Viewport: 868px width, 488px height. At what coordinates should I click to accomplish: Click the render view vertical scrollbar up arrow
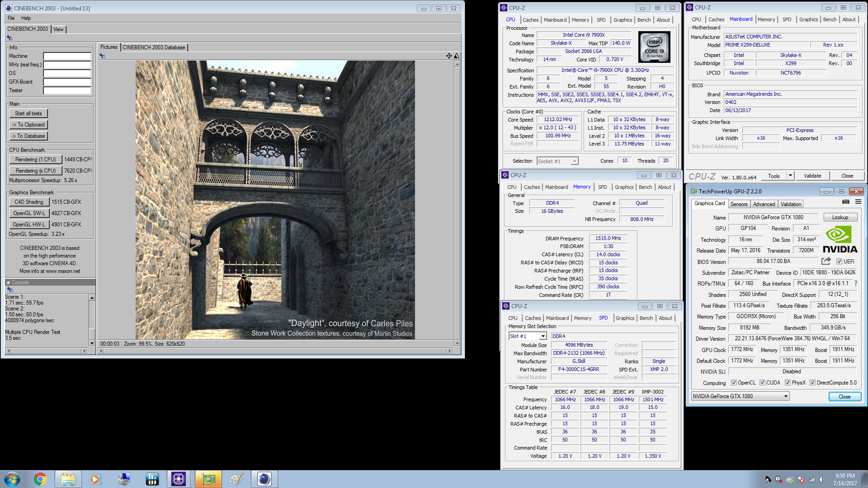coord(457,64)
